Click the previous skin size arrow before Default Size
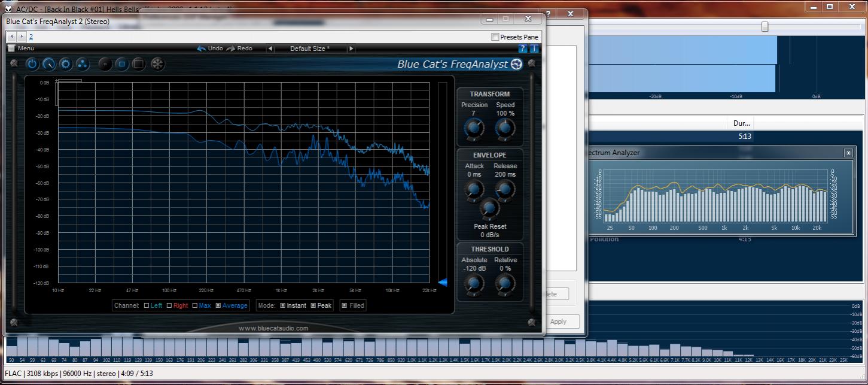This screenshot has height=385, width=868. coord(270,48)
